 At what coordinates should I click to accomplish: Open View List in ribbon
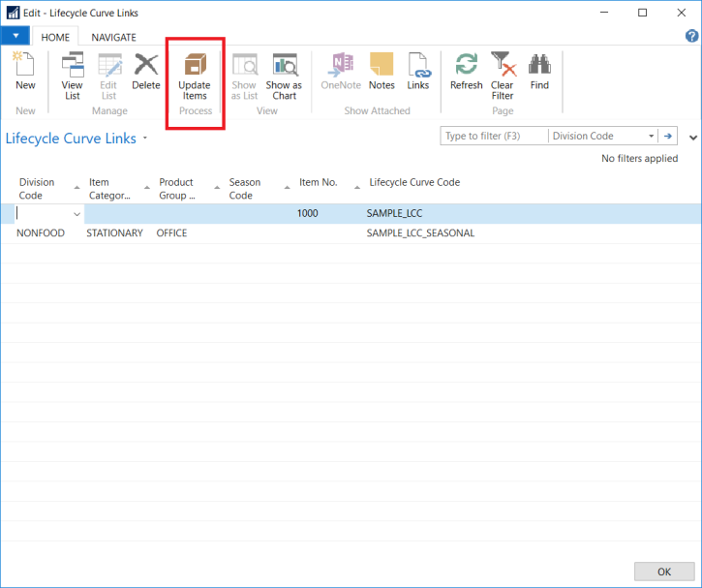(x=73, y=76)
